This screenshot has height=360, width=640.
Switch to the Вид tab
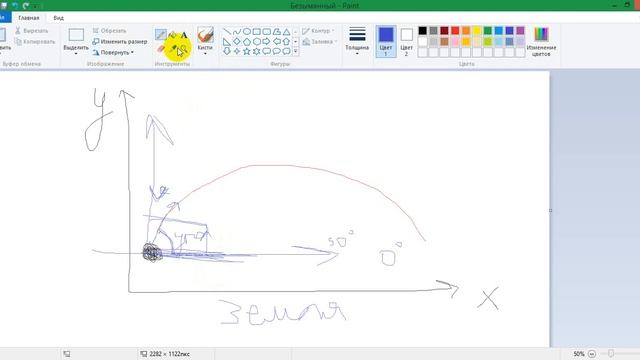(x=58, y=18)
